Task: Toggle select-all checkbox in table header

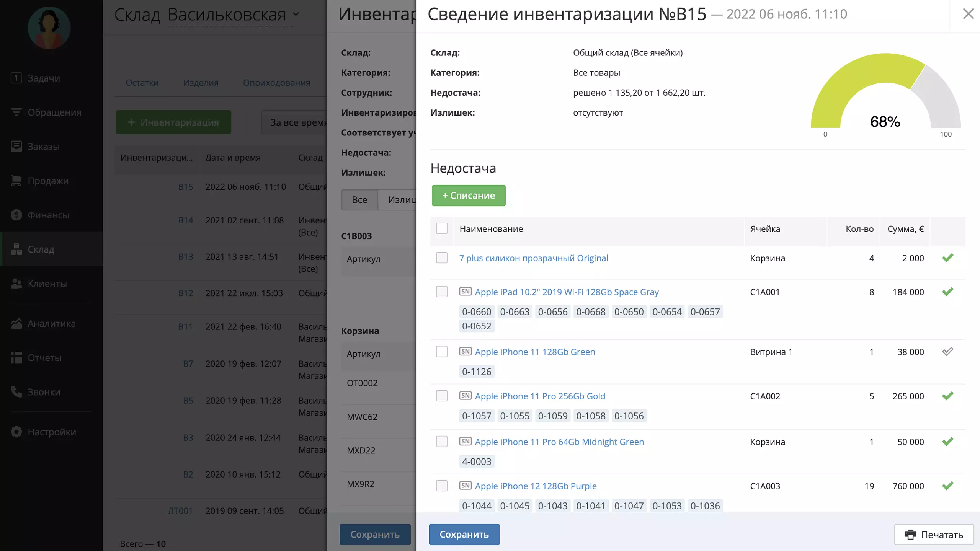Action: [x=442, y=228]
